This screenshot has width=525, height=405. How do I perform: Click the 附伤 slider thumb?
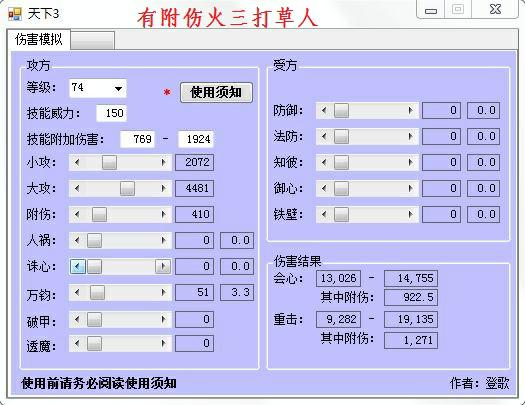99,215
